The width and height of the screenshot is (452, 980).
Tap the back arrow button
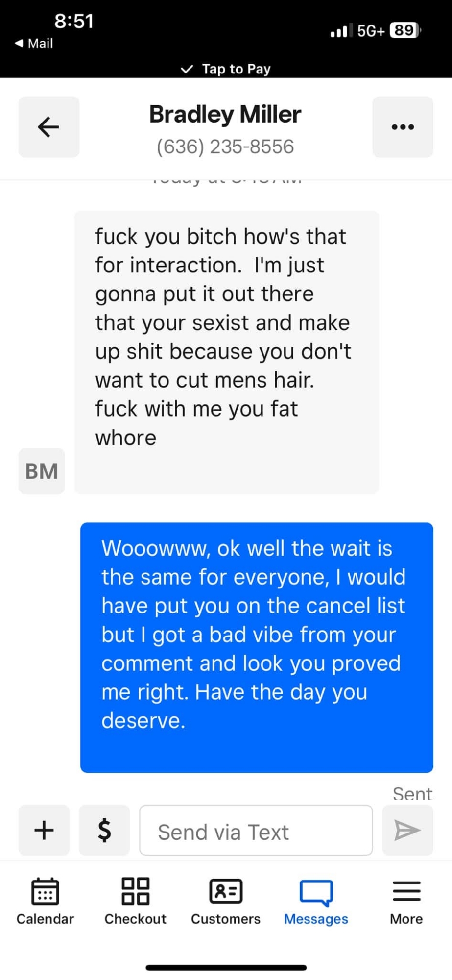[x=49, y=127]
